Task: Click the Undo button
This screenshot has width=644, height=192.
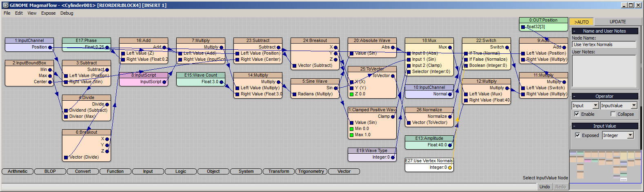Action: click(545, 187)
